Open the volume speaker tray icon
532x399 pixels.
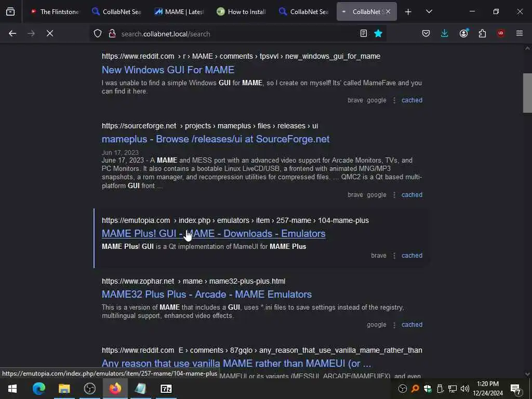[465, 389]
